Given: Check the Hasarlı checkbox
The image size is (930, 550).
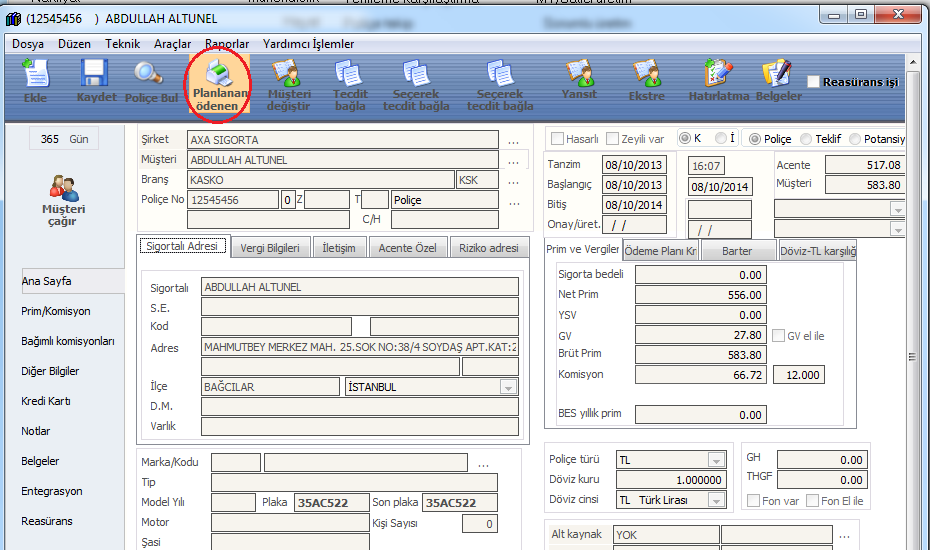Looking at the screenshot, I should point(558,139).
